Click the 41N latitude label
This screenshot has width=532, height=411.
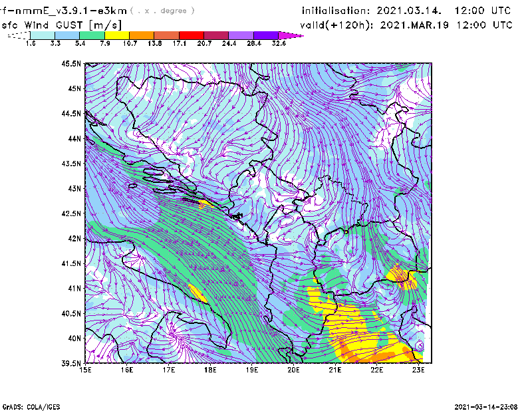pyautogui.click(x=74, y=288)
